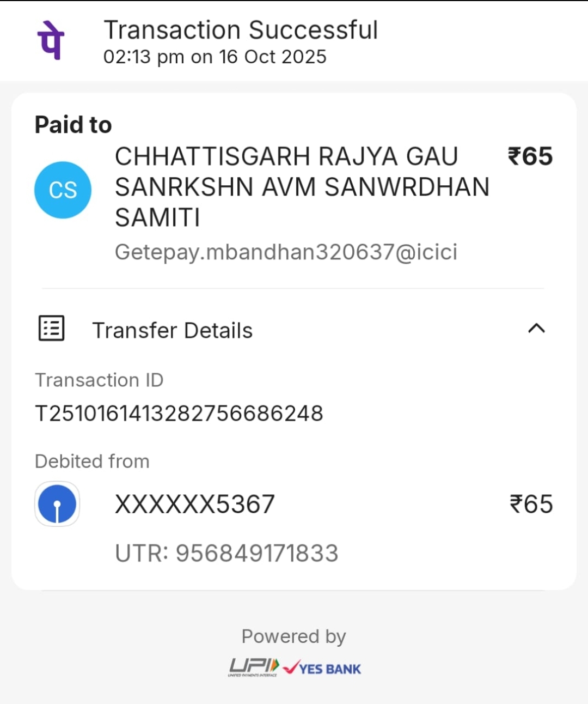Tap the UPI ID Getepay.mbandhan320637@icici
Image resolution: width=588 pixels, height=704 pixels.
pyautogui.click(x=286, y=252)
